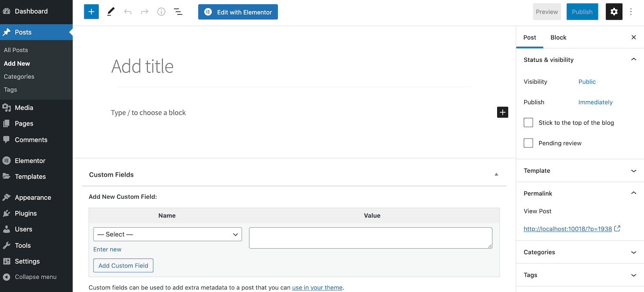Open the Posts menu in admin sidebar
The image size is (644, 292).
(24, 32)
